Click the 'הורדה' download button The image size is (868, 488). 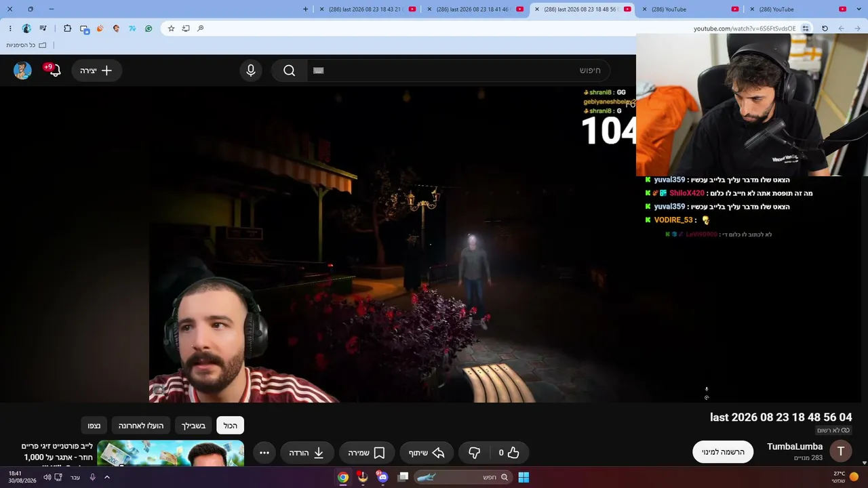point(307,453)
